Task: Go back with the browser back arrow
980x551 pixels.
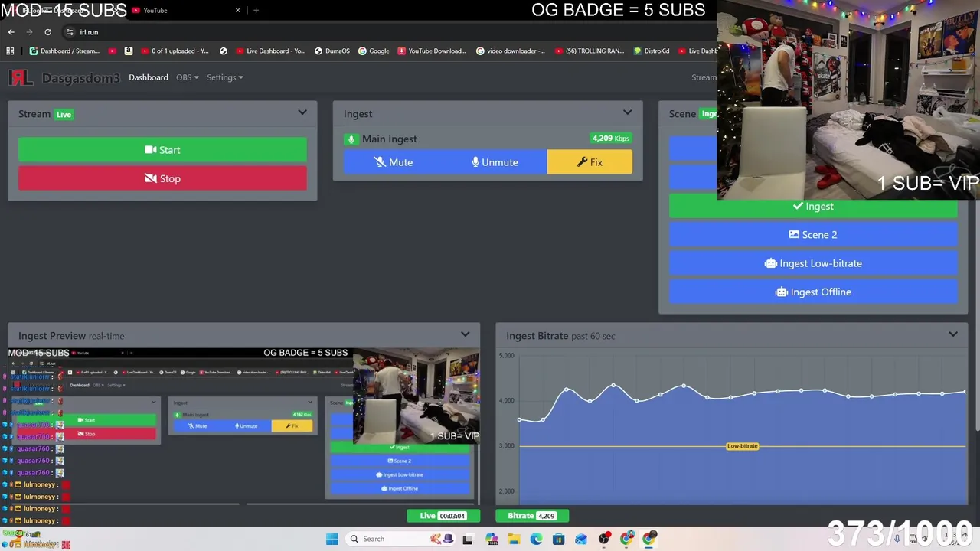Action: coord(11,32)
